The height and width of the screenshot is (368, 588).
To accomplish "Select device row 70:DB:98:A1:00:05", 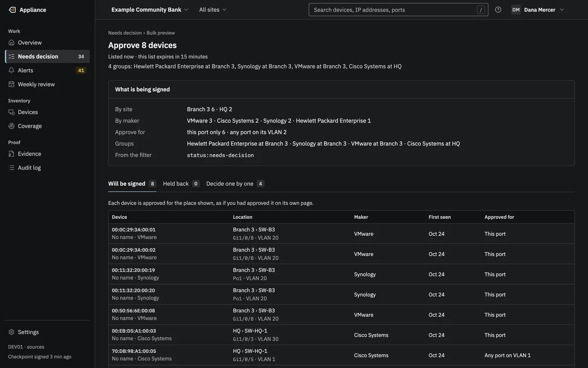I will coord(341,355).
